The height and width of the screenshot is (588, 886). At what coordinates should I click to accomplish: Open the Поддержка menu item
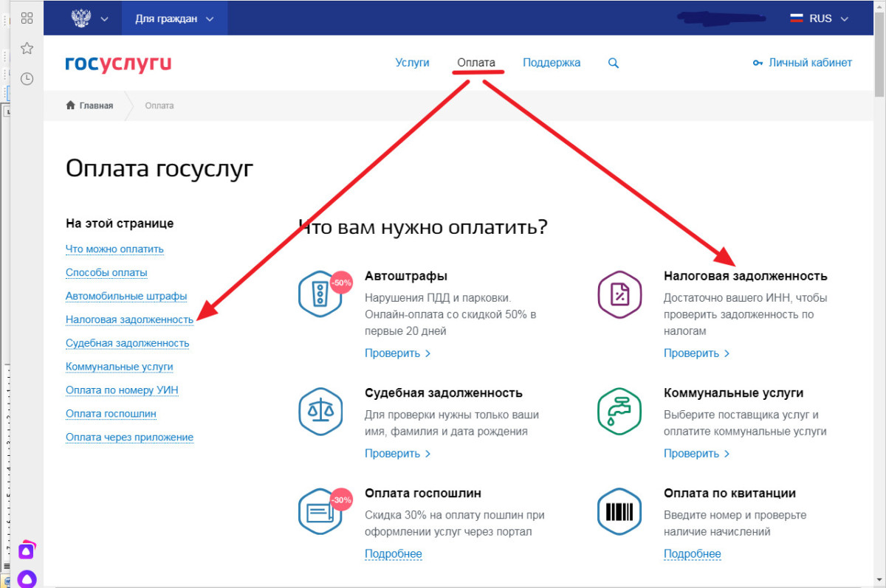[552, 63]
